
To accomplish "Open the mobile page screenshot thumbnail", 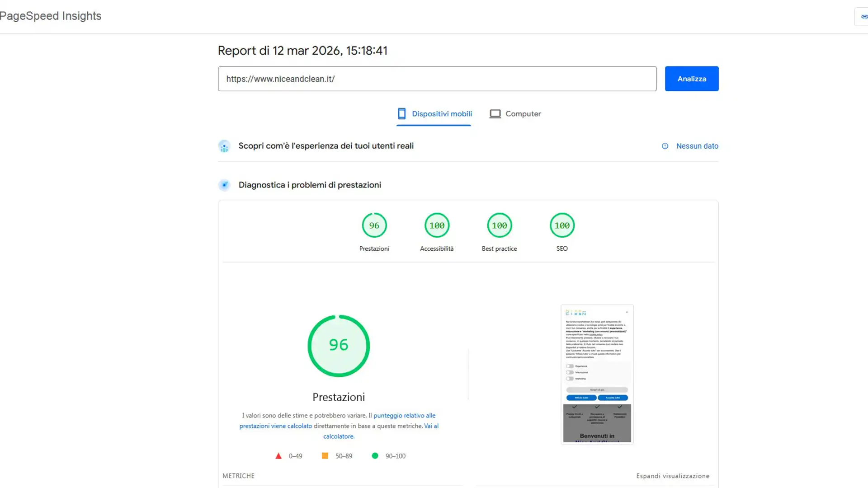I will click(597, 374).
